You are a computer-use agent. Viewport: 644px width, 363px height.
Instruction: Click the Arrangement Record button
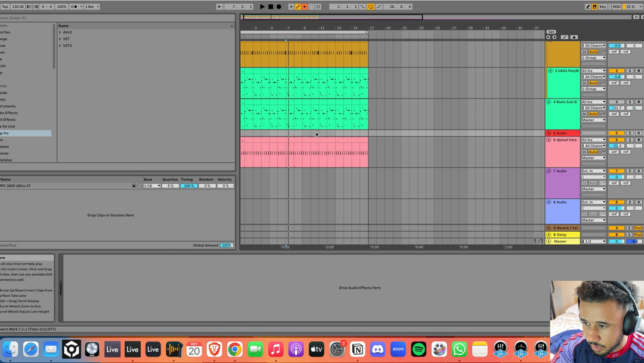(x=278, y=7)
